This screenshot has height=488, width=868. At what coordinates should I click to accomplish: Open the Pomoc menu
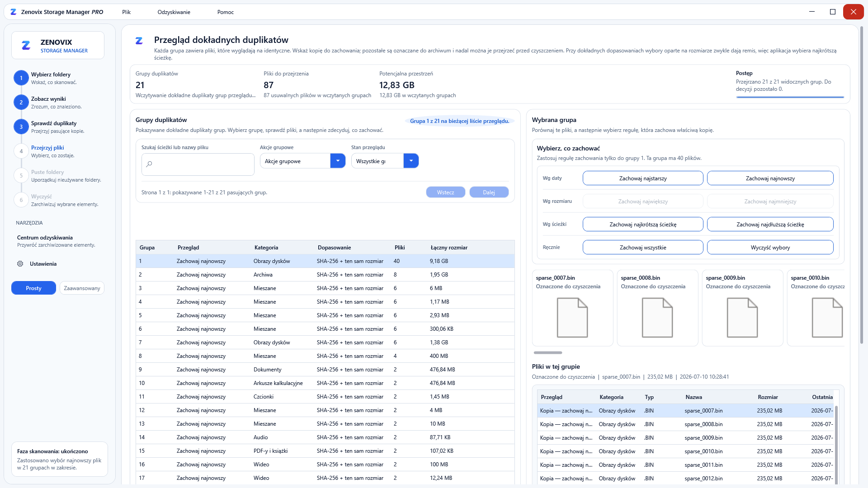point(226,12)
